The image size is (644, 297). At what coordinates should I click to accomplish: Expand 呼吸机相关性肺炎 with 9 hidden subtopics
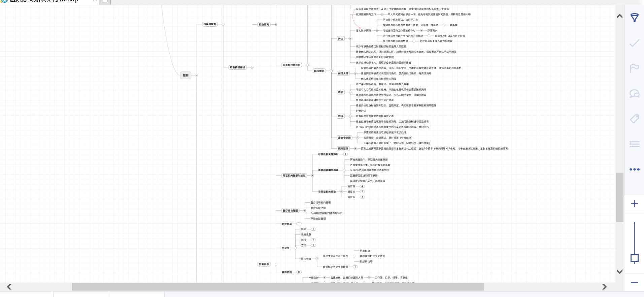pyautogui.click(x=345, y=154)
